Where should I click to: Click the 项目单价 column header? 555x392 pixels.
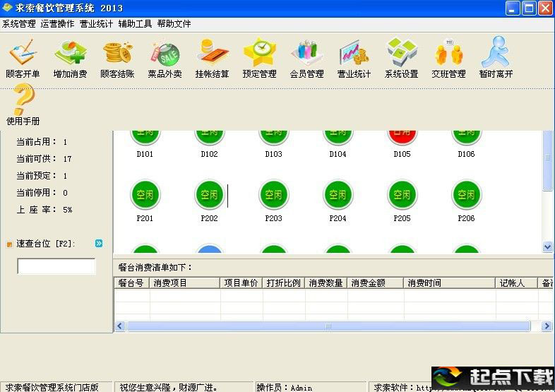tap(241, 283)
